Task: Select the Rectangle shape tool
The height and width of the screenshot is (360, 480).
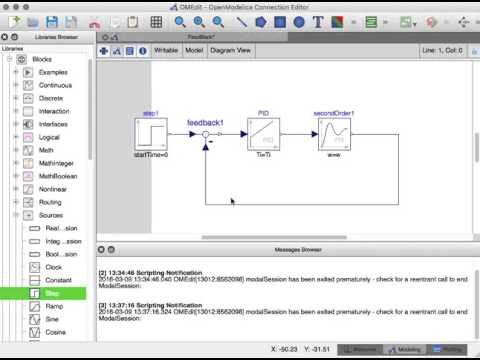Action: pyautogui.click(x=280, y=22)
